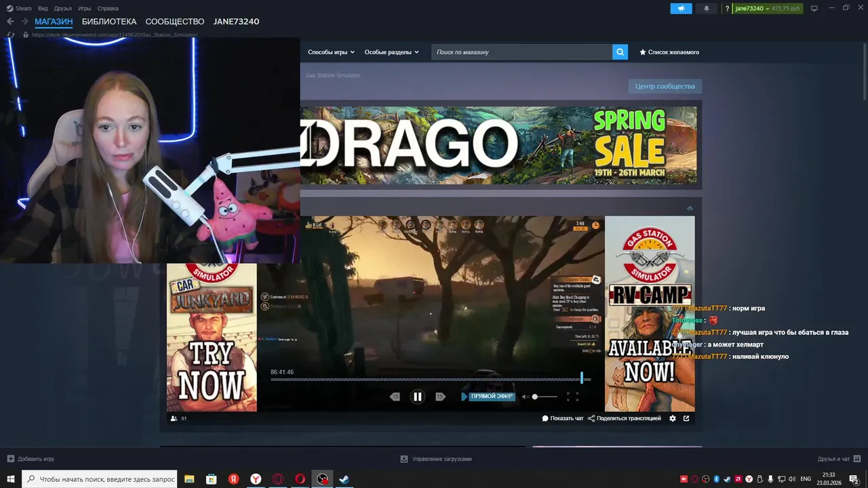Click Поделиться трансляцией share link
The image size is (868, 488).
(x=624, y=418)
